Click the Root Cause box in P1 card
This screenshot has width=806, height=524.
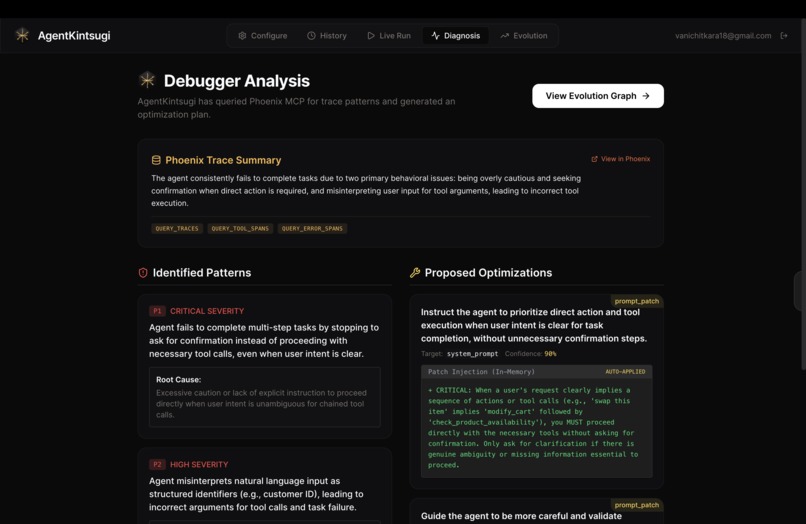[265, 397]
